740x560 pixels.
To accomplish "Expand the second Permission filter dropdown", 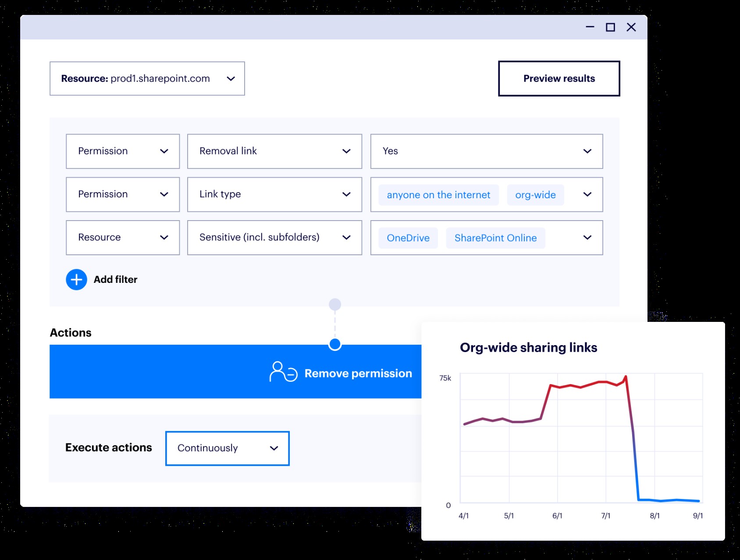I will [x=123, y=194].
